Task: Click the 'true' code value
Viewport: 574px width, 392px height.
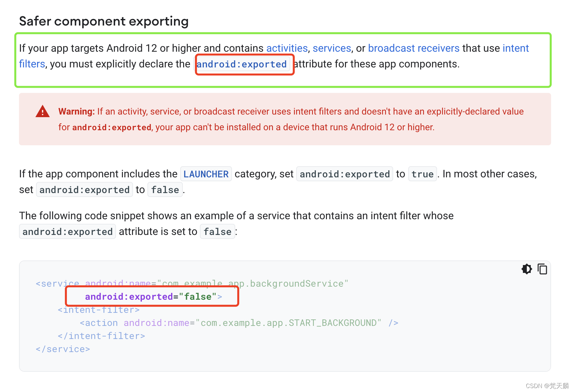Action: pos(423,174)
